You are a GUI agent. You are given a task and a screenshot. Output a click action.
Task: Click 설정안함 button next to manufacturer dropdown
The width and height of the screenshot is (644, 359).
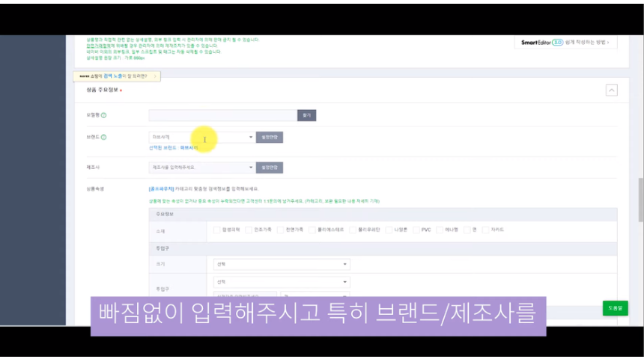(x=270, y=168)
